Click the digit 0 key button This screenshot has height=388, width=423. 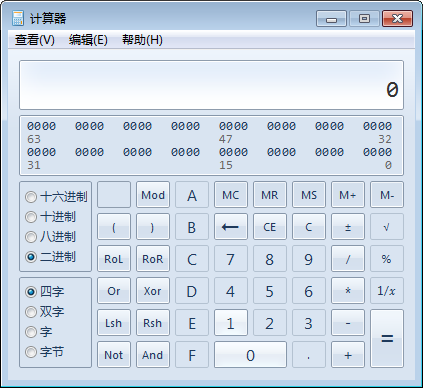tap(250, 355)
